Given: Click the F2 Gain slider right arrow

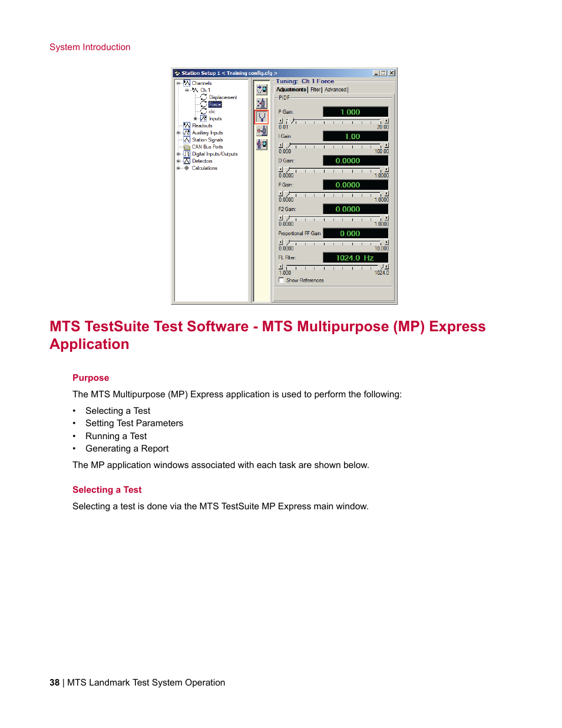Looking at the screenshot, I should [x=386, y=218].
